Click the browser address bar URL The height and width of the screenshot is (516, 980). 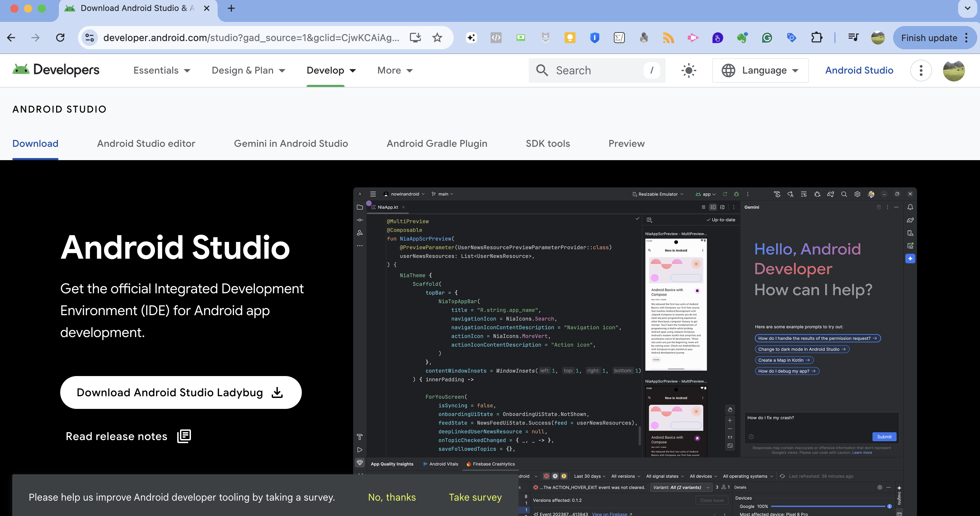[251, 38]
